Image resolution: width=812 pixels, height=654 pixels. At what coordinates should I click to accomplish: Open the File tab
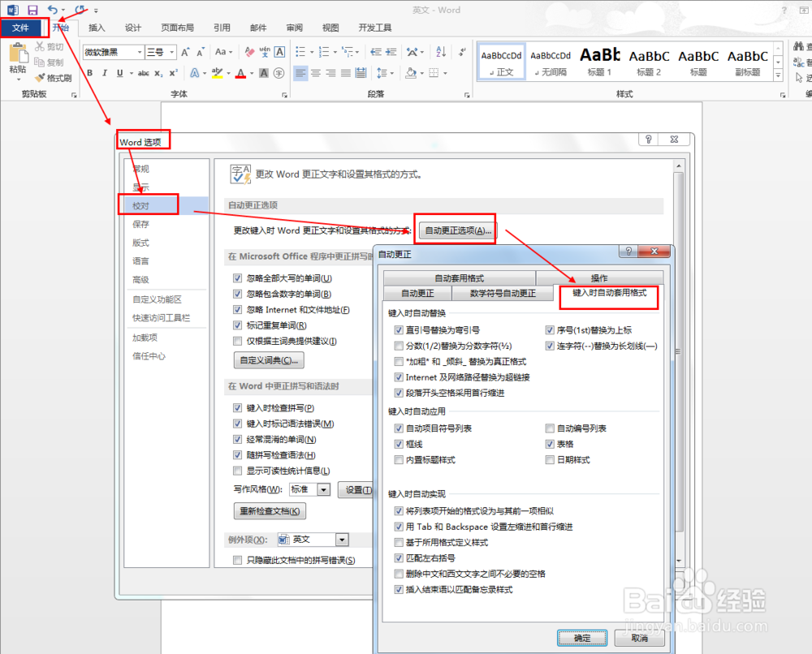tap(20, 28)
